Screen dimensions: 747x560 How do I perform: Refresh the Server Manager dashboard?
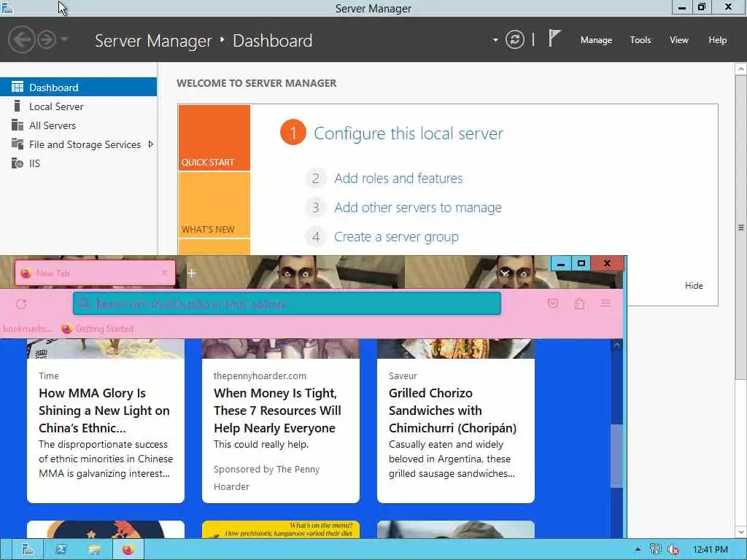click(514, 39)
